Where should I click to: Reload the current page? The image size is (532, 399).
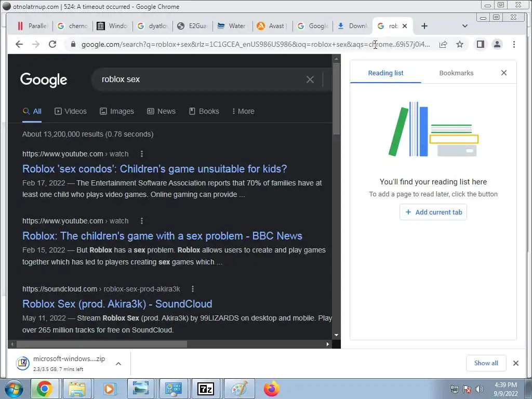click(52, 44)
